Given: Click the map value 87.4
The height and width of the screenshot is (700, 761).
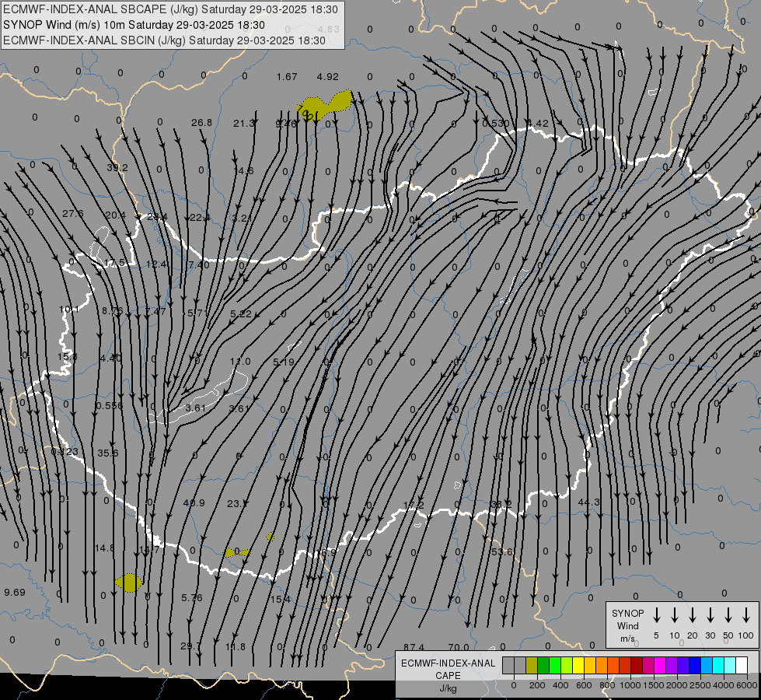Looking at the screenshot, I should (x=414, y=647).
